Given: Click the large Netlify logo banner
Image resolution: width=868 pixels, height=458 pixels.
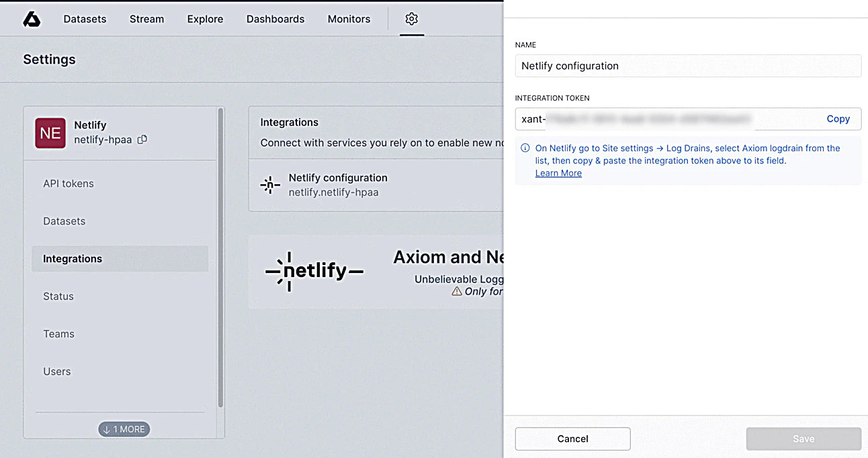Looking at the screenshot, I should 314,272.
